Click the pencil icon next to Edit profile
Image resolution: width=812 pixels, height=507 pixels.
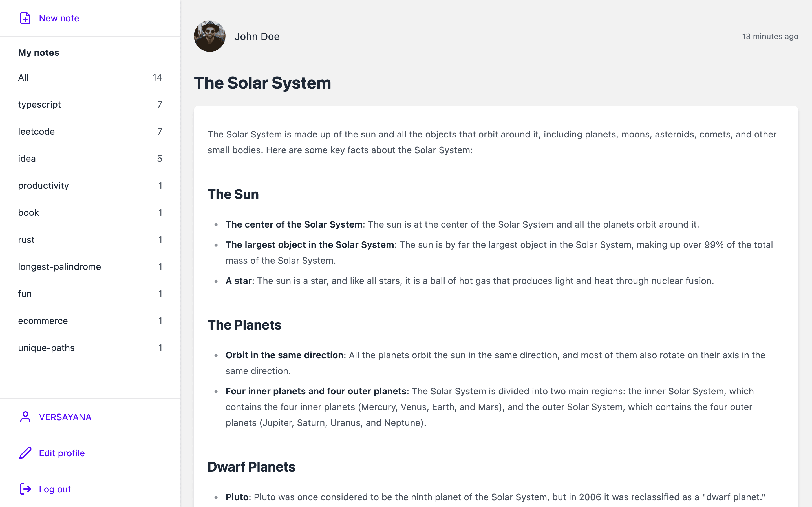tap(25, 453)
